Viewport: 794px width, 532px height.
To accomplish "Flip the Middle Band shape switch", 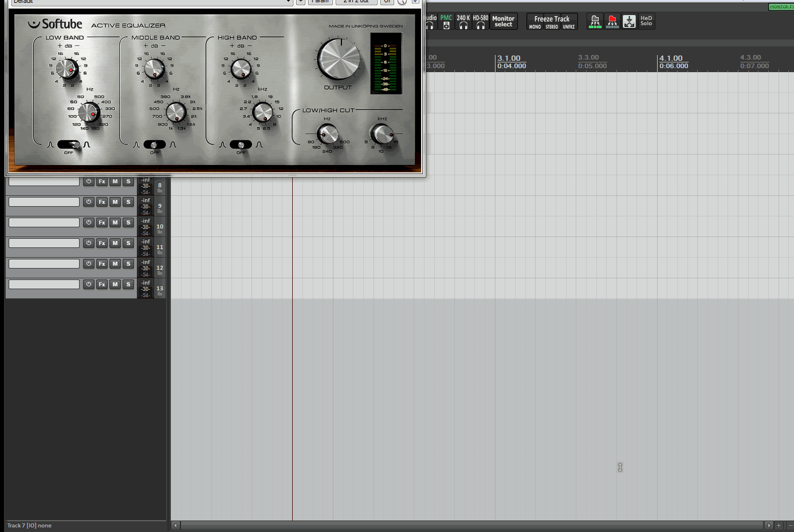I will [155, 145].
